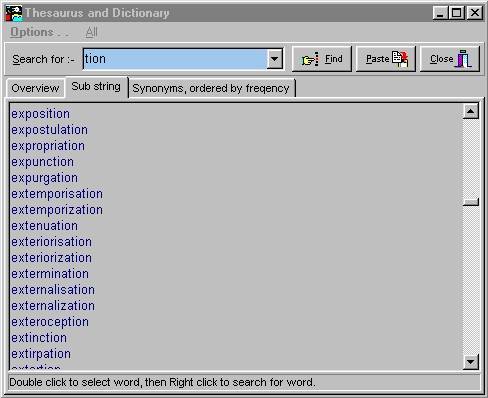This screenshot has width=488, height=398.
Task: Select the word 'exteriorisation'
Action: [51, 242]
